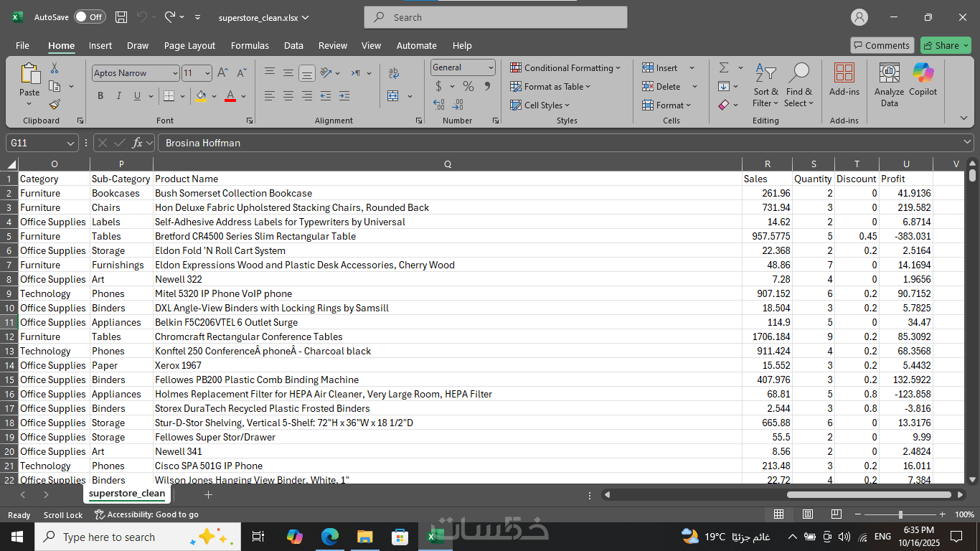Click the Accounting dollar format icon
980x551 pixels.
pyautogui.click(x=439, y=86)
